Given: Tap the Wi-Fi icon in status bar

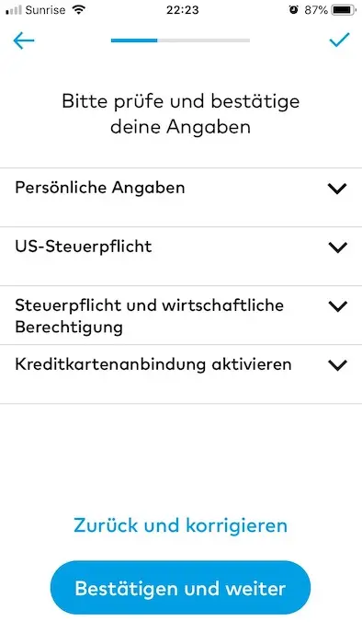Looking at the screenshot, I should tap(78, 10).
